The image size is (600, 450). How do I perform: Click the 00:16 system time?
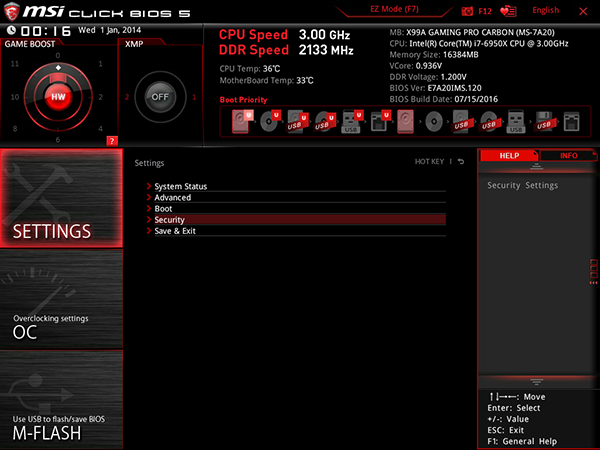46,31
